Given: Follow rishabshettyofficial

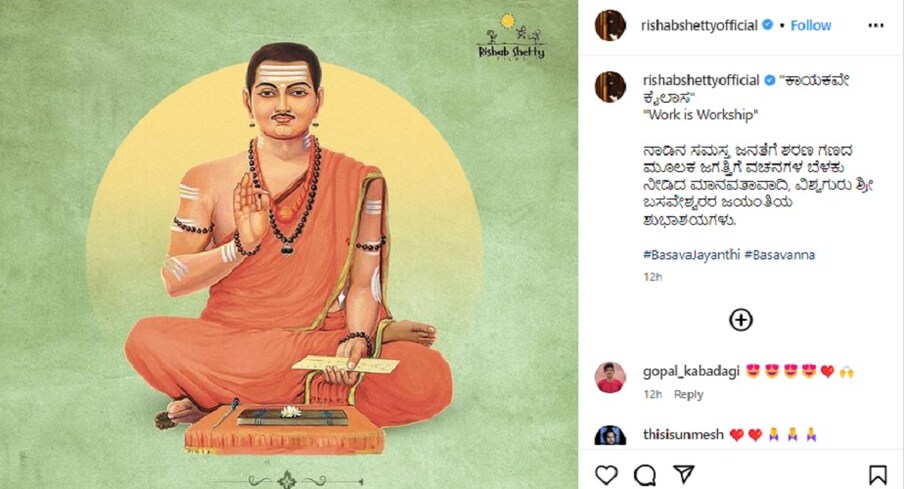Looking at the screenshot, I should tap(811, 25).
